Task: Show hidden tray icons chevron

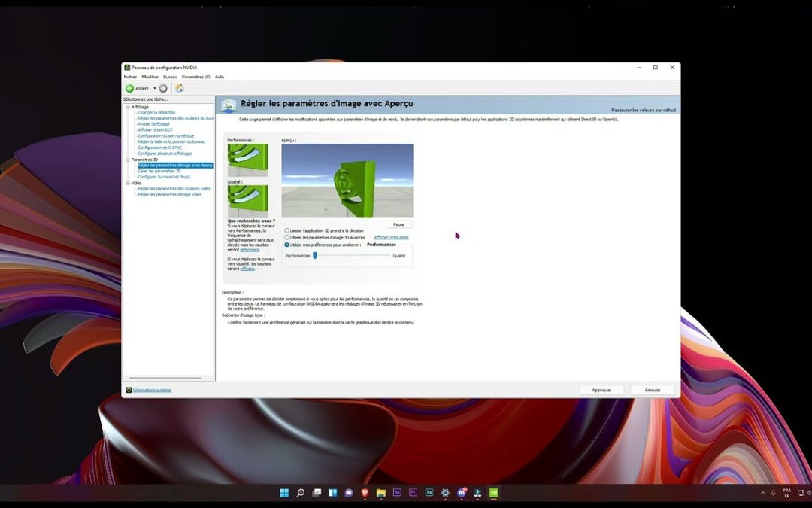Action: 762,493
